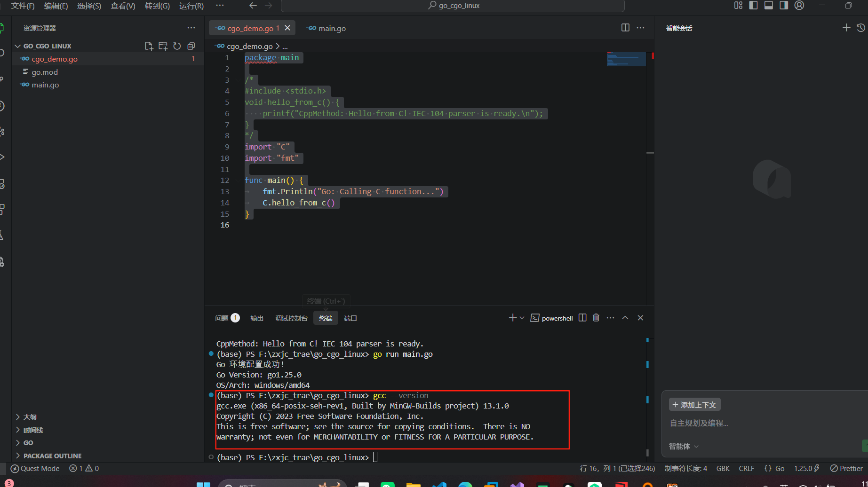Toggle the secondary sidebar visibility
This screenshot has height=487, width=868.
pos(784,5)
